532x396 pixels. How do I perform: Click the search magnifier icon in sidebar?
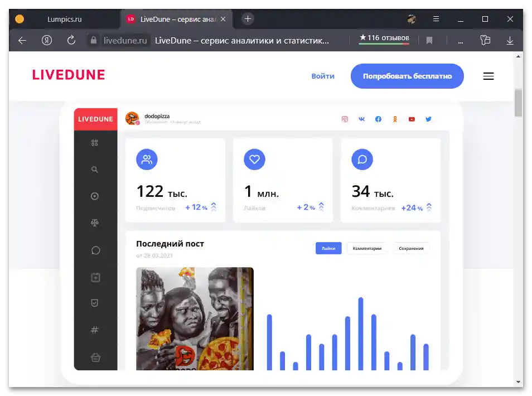point(95,170)
